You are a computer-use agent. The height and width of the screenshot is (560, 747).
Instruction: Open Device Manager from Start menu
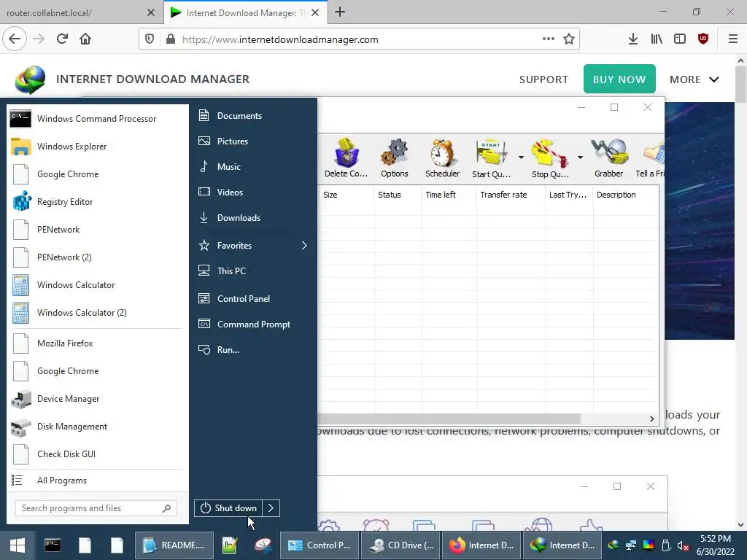tap(97, 399)
